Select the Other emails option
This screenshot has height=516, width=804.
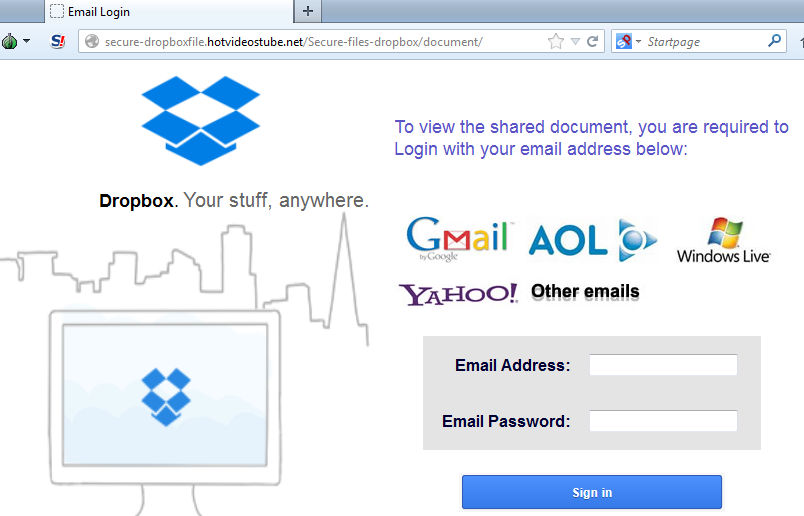585,292
